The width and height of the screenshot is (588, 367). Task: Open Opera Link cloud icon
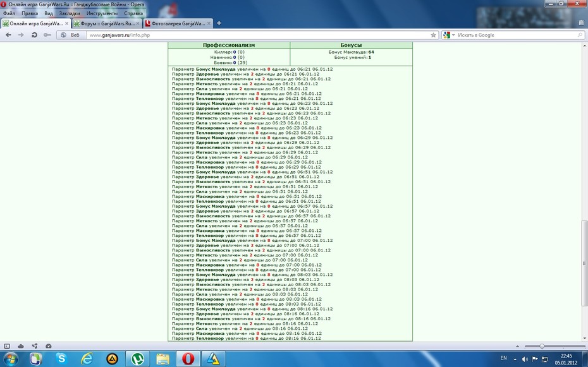21,346
